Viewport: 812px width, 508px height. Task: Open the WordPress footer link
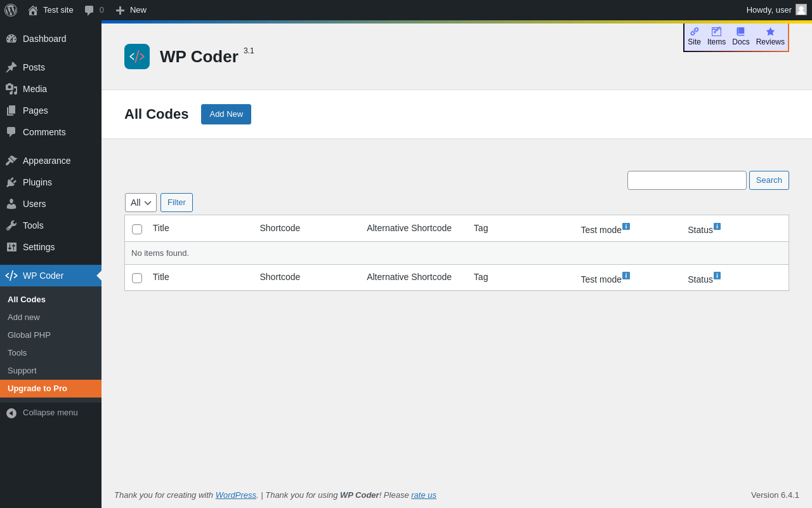[235, 495]
